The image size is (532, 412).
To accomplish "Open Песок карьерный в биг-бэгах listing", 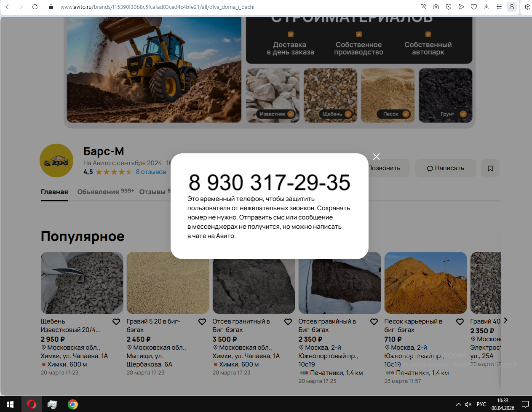I will click(x=413, y=326).
